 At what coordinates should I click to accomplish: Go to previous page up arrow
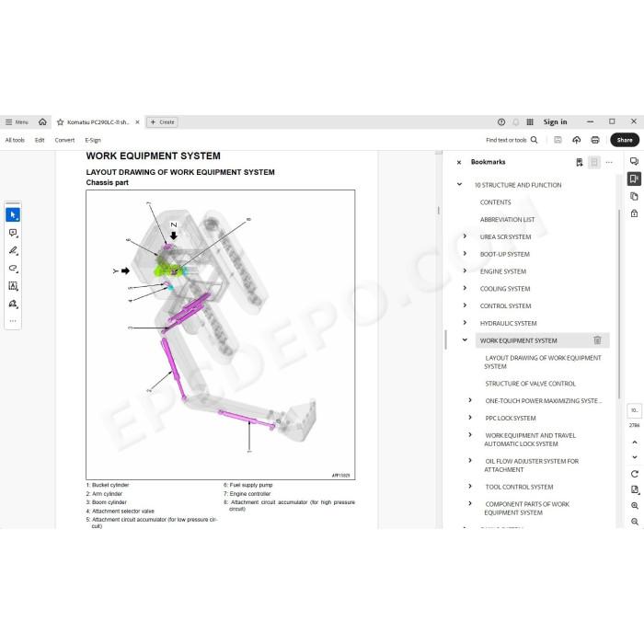(x=634, y=443)
